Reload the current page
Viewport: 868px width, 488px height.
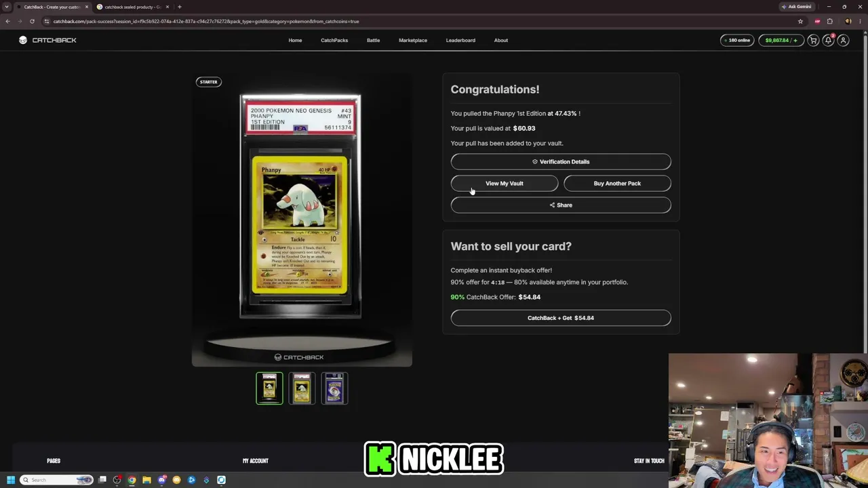point(32,21)
